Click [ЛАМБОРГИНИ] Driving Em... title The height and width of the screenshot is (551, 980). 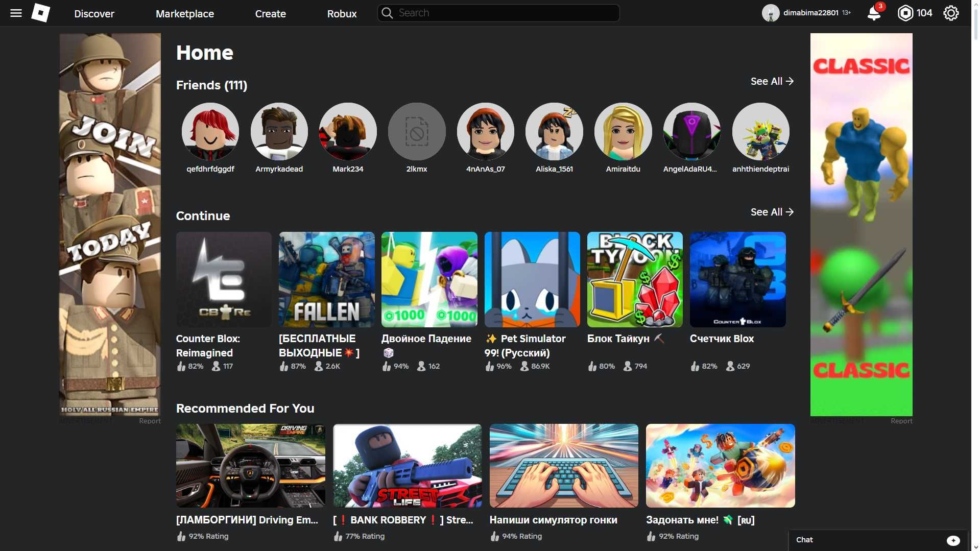247,520
